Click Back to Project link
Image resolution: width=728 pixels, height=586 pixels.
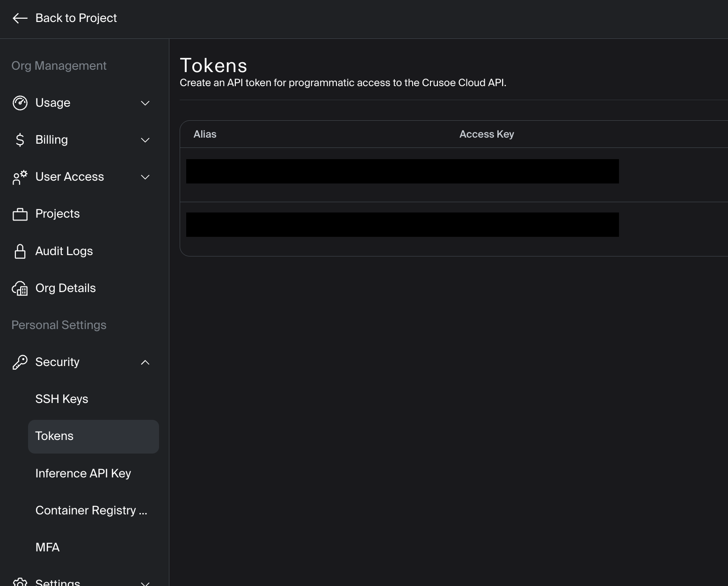click(x=76, y=18)
